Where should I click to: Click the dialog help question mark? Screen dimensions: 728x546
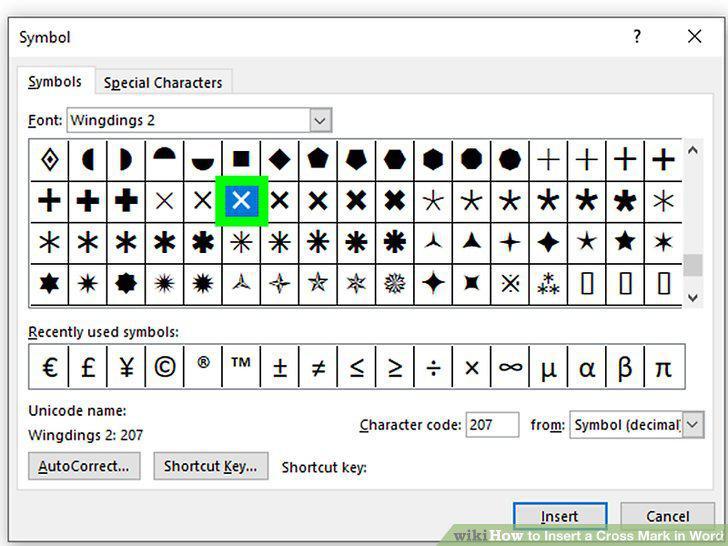(x=637, y=36)
